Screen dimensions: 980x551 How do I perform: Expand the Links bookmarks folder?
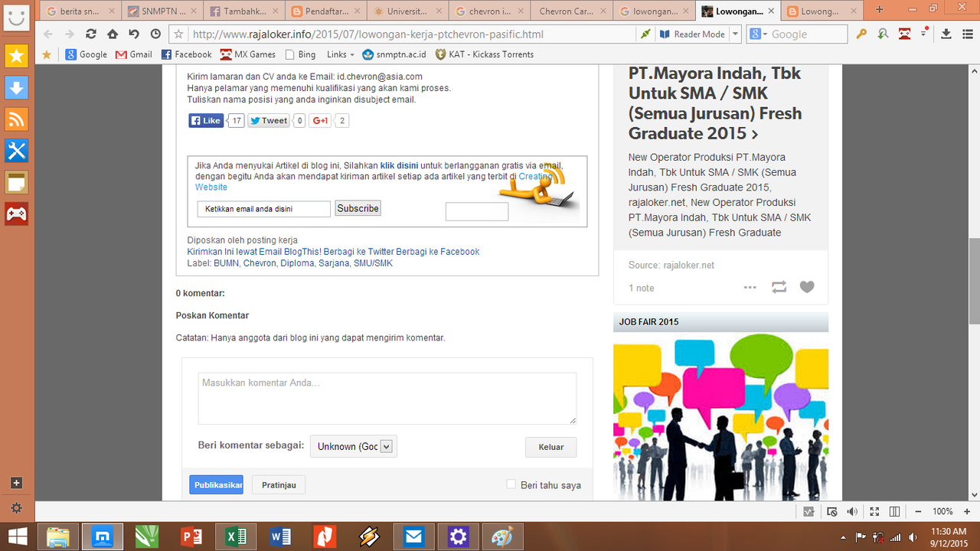[341, 54]
